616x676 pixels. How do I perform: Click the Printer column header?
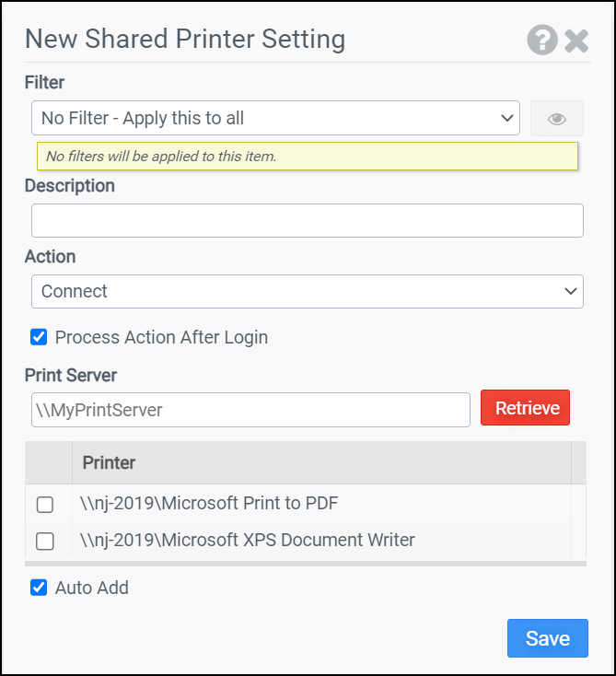(320, 462)
